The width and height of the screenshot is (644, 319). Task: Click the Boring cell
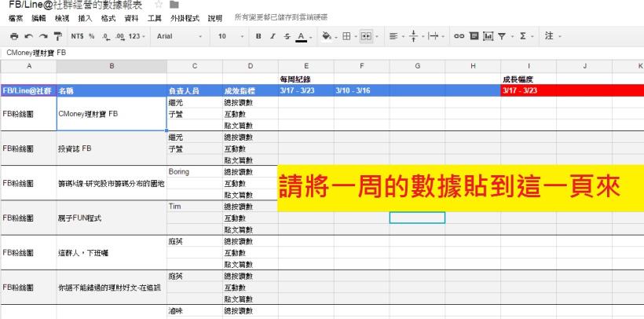[x=195, y=171]
